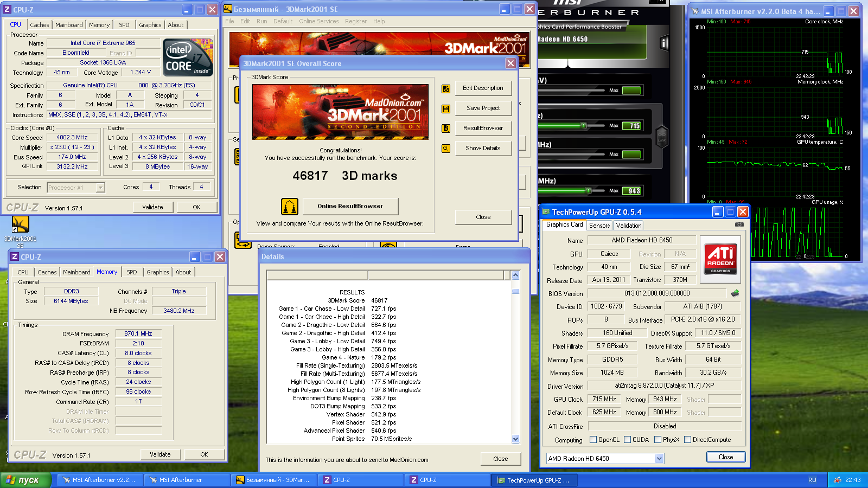Enable the DirectCompute checkbox in GPU-Z
The width and height of the screenshot is (868, 488).
point(688,440)
